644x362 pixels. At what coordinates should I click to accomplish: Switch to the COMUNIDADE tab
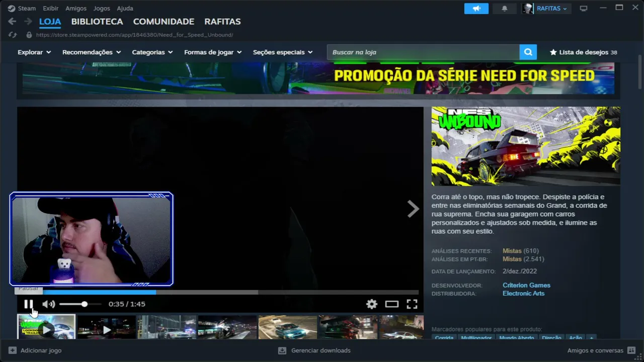(x=164, y=22)
